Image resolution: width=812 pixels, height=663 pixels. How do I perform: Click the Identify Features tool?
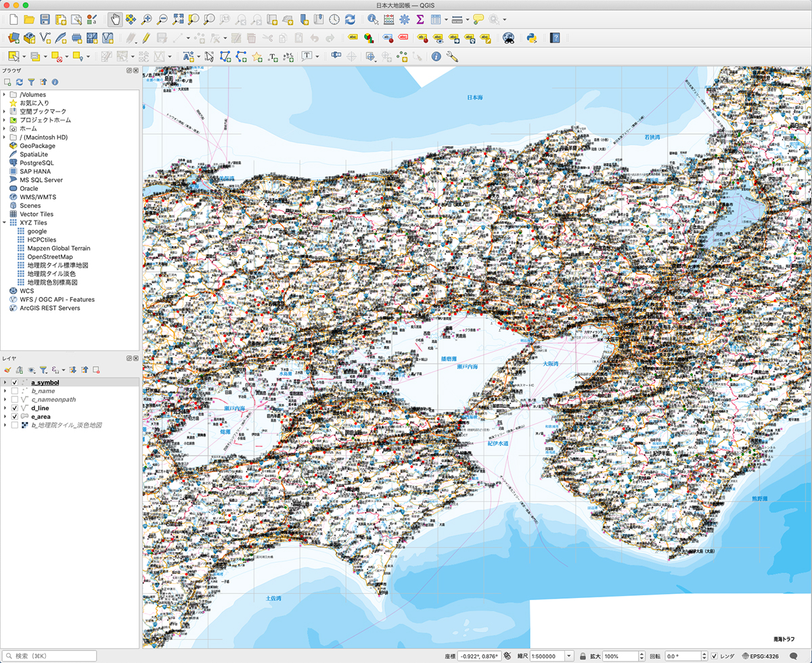(x=372, y=20)
